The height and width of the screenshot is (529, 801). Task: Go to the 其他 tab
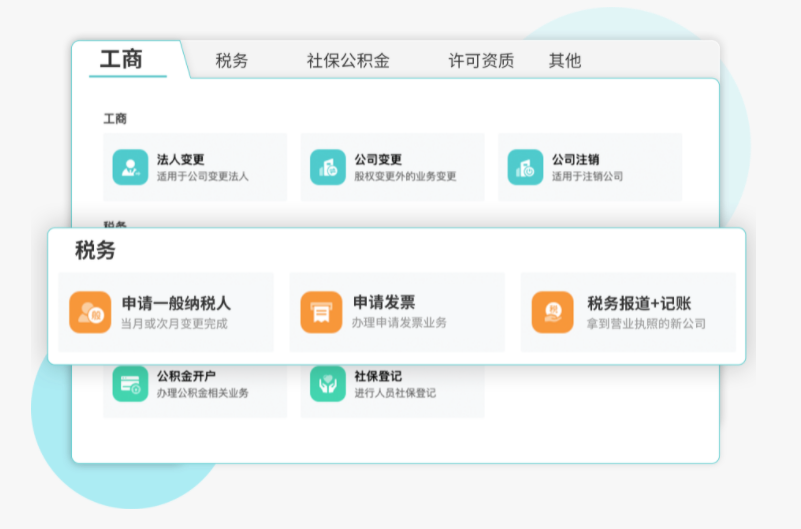tap(565, 61)
